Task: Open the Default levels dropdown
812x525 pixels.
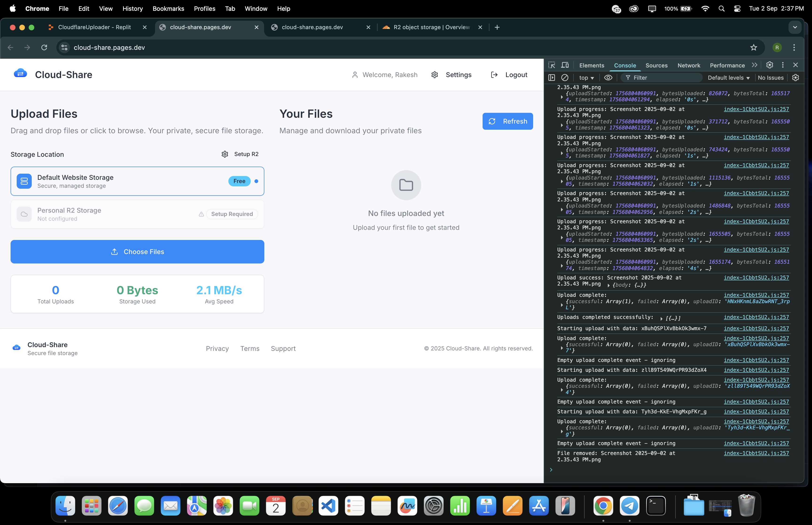Action: coord(729,78)
